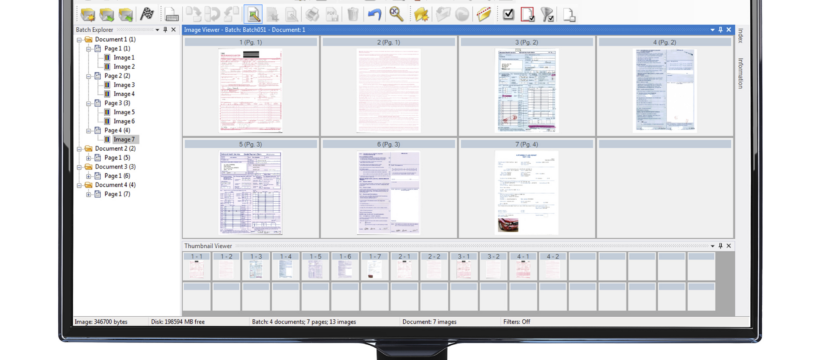
Task: Open the Batch Explorer panel dropdown arrow
Action: pyautogui.click(x=157, y=30)
